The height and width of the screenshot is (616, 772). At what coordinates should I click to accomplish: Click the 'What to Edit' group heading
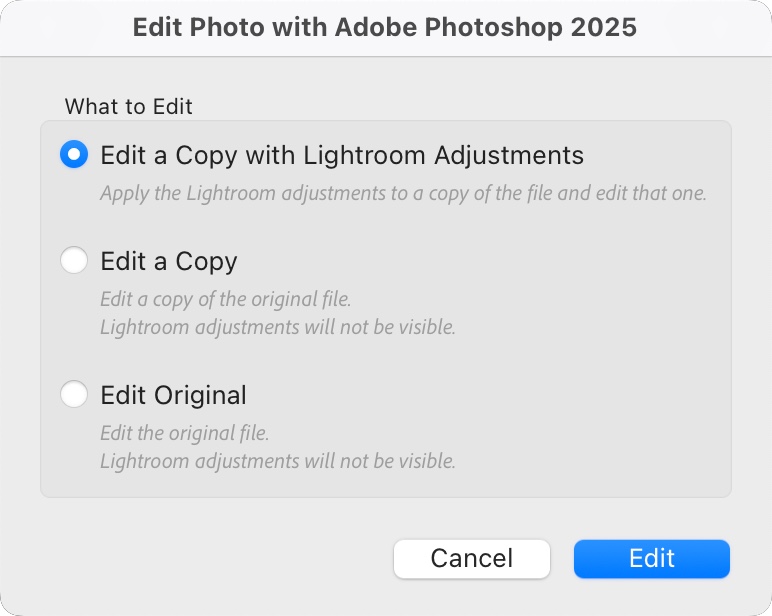(128, 106)
